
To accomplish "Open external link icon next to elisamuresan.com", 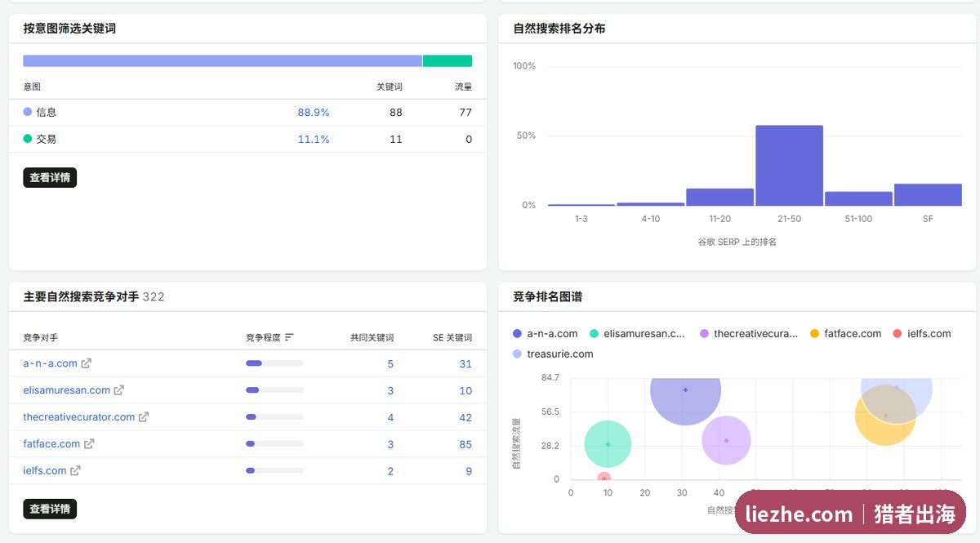I will (x=119, y=390).
